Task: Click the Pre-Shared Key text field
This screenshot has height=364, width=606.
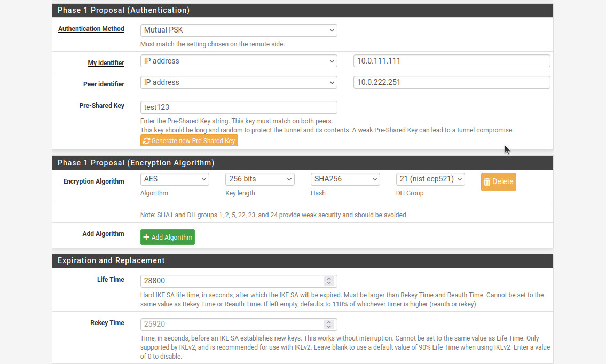Action: tap(238, 107)
